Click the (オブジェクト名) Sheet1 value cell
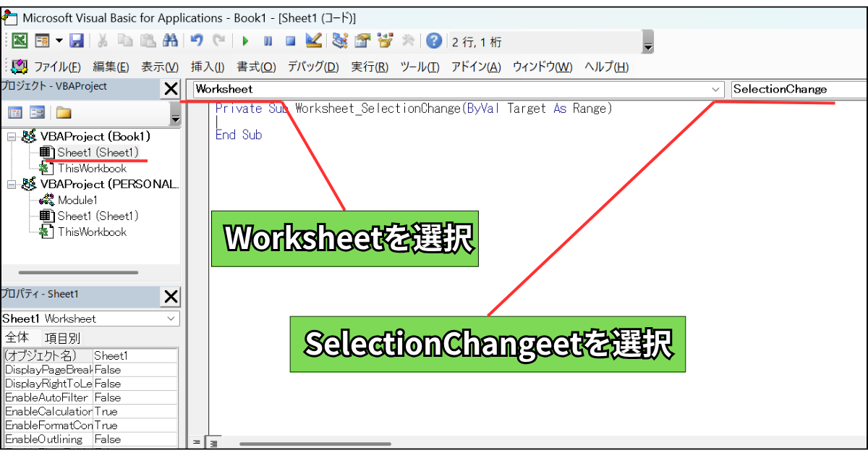This screenshot has width=868, height=456. click(135, 355)
